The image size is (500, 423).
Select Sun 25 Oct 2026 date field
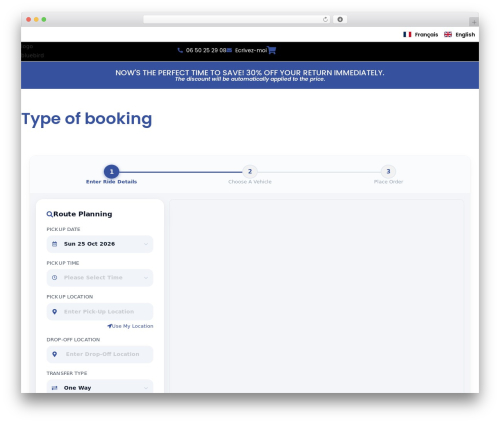point(100,244)
